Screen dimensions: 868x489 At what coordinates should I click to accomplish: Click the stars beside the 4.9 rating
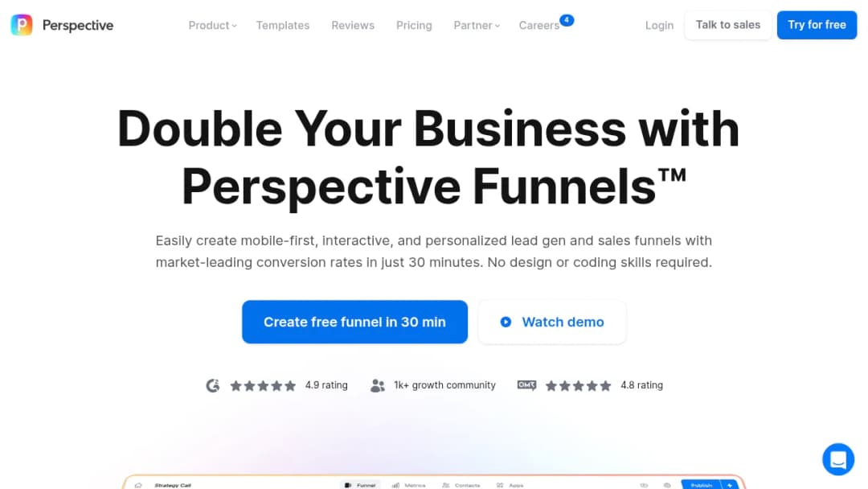point(263,385)
